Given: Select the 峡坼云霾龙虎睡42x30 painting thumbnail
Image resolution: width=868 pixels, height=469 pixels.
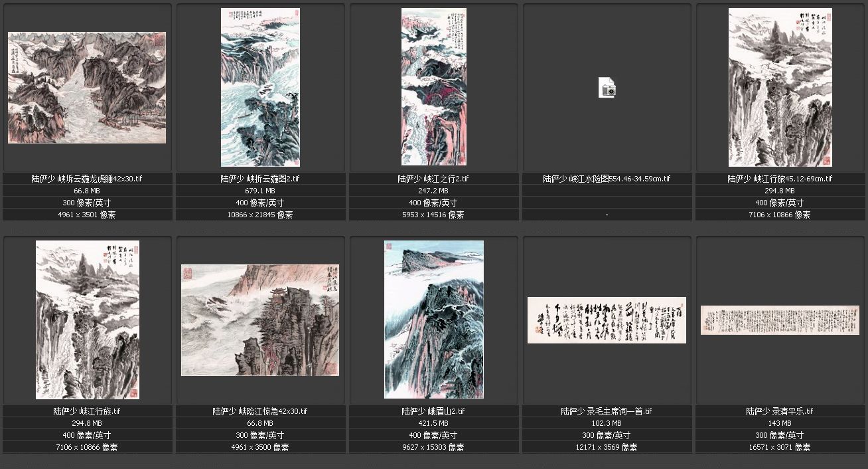Looking at the screenshot, I should click(x=87, y=88).
